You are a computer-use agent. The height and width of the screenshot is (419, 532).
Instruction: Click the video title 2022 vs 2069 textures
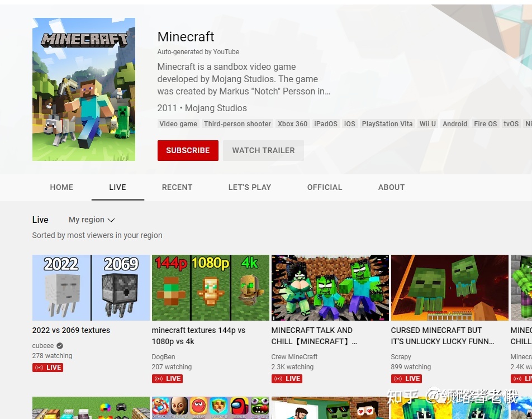tap(72, 330)
